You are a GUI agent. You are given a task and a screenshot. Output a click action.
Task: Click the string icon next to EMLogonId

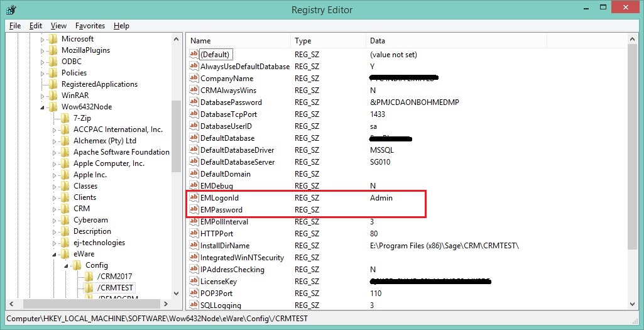point(194,198)
